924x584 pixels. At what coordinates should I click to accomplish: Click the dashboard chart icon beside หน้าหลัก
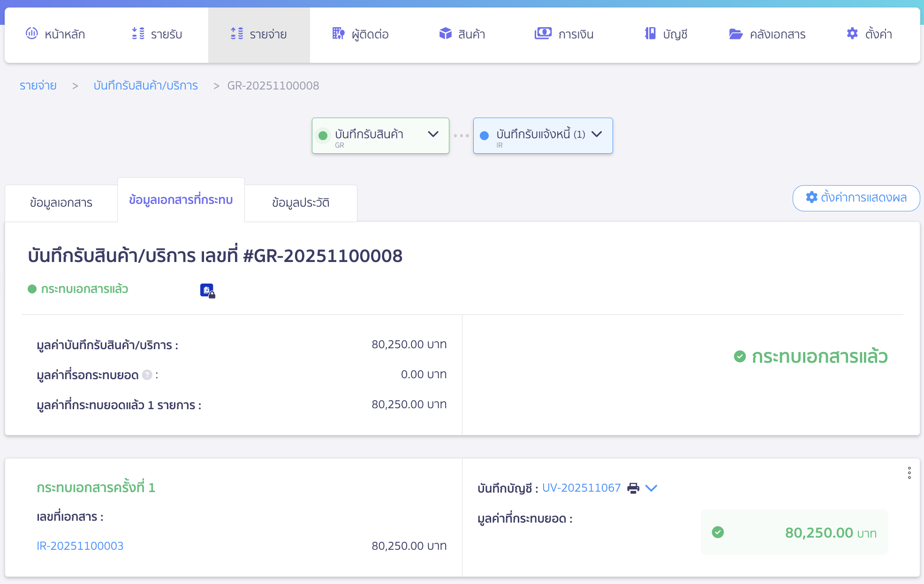click(x=31, y=33)
